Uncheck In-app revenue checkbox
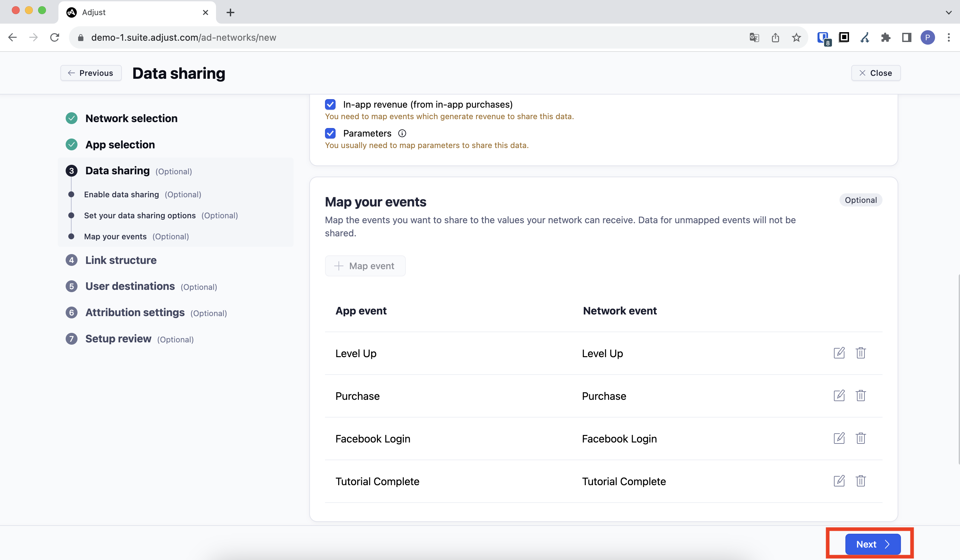This screenshot has width=960, height=560. 330,104
